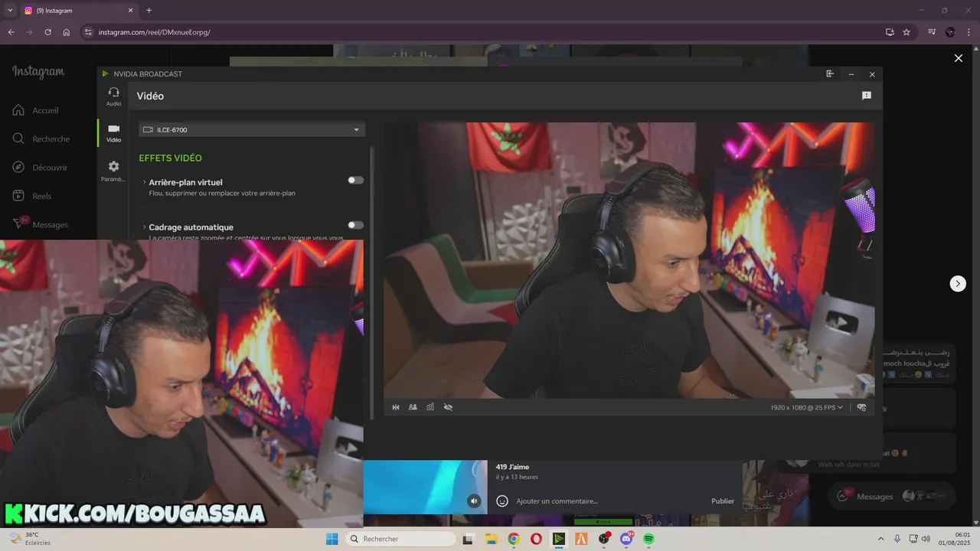Image resolution: width=980 pixels, height=551 pixels.
Task: Show hidden system tray icons
Action: (x=880, y=539)
